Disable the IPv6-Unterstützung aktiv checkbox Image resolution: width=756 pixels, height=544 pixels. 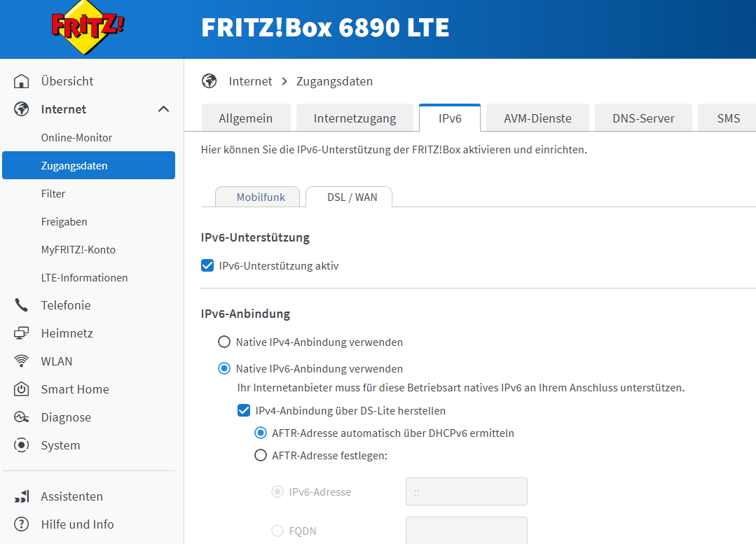[x=207, y=265]
